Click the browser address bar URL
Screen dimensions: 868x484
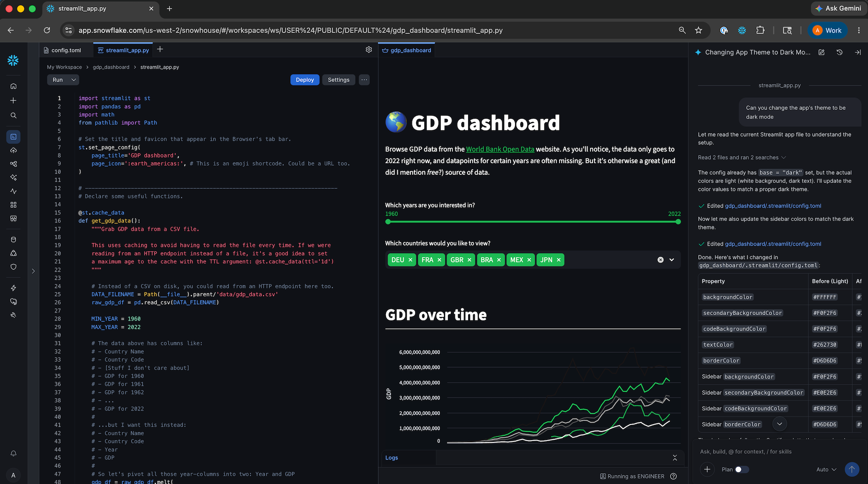coord(291,30)
